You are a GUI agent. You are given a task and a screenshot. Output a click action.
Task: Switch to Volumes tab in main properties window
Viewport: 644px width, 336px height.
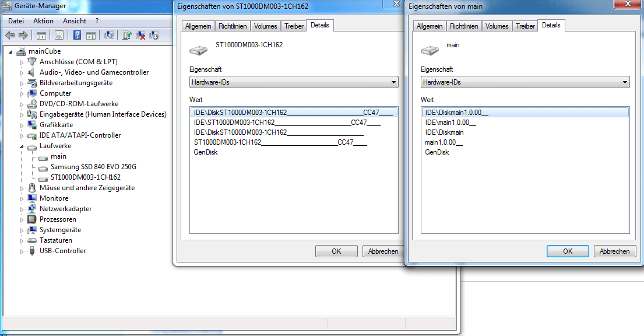click(497, 26)
